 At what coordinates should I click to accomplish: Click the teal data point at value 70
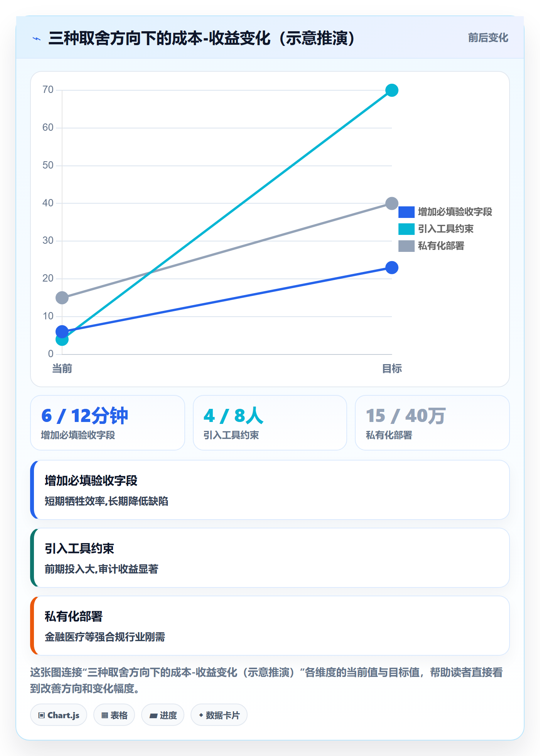(392, 90)
